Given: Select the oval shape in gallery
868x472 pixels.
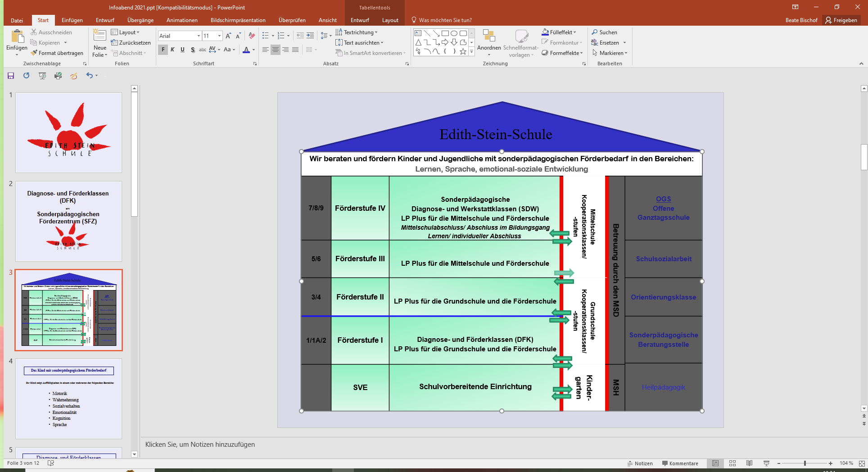Looking at the screenshot, I should pyautogui.click(x=454, y=33).
